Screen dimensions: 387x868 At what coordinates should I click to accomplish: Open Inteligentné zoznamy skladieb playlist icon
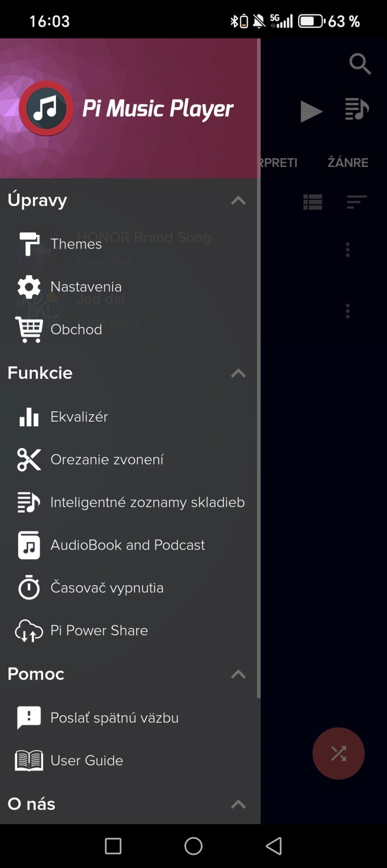[x=29, y=503]
